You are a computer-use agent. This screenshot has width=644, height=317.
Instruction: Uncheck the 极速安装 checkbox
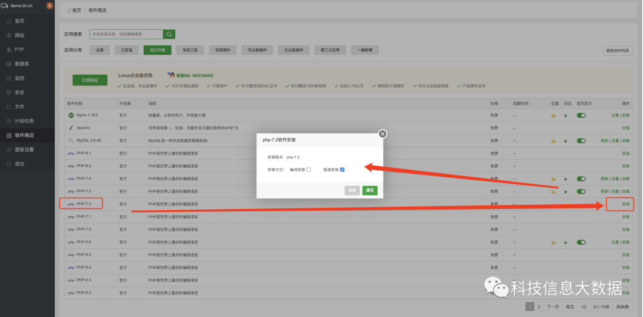tap(342, 170)
